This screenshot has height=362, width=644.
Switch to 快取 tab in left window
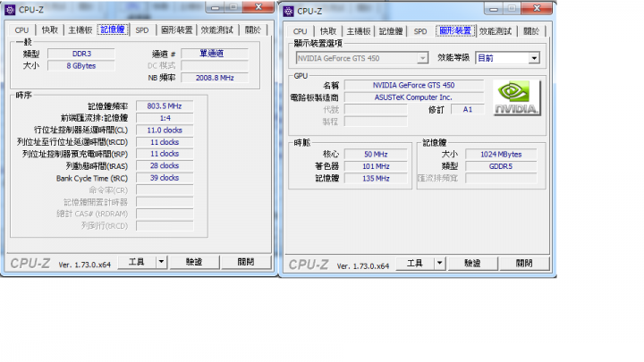click(50, 30)
